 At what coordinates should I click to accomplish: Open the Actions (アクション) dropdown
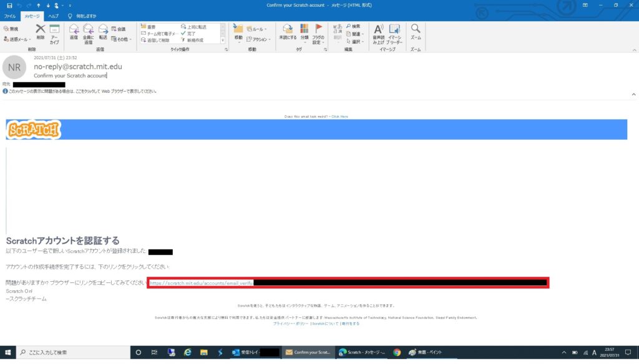pyautogui.click(x=259, y=39)
